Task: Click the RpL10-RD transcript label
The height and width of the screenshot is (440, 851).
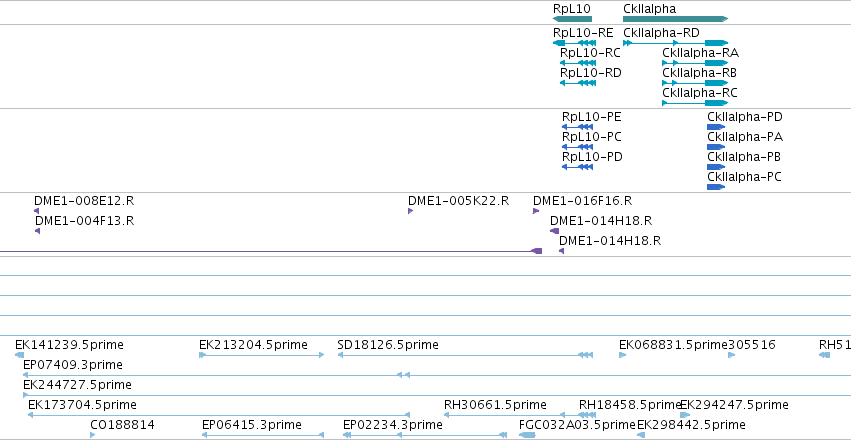Action: click(590, 73)
